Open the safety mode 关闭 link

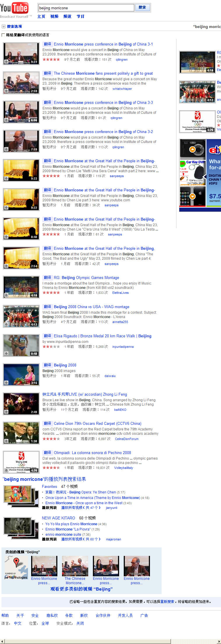pos(80,623)
